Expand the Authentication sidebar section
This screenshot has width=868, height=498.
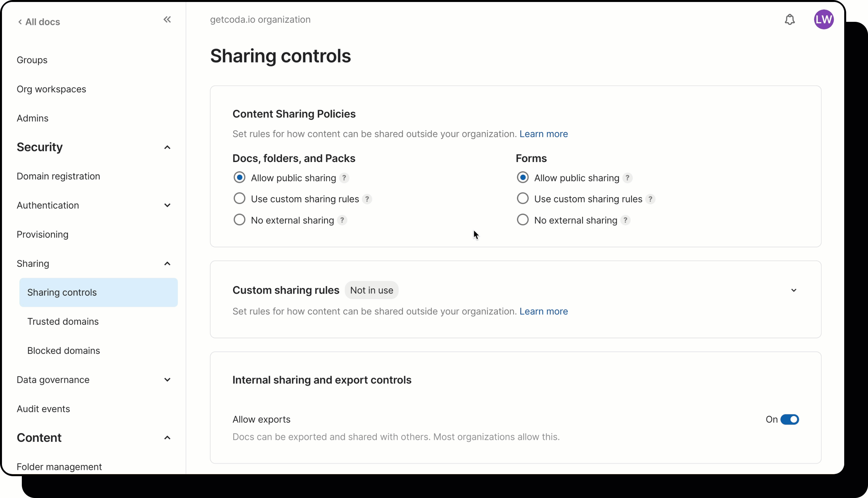click(x=167, y=205)
